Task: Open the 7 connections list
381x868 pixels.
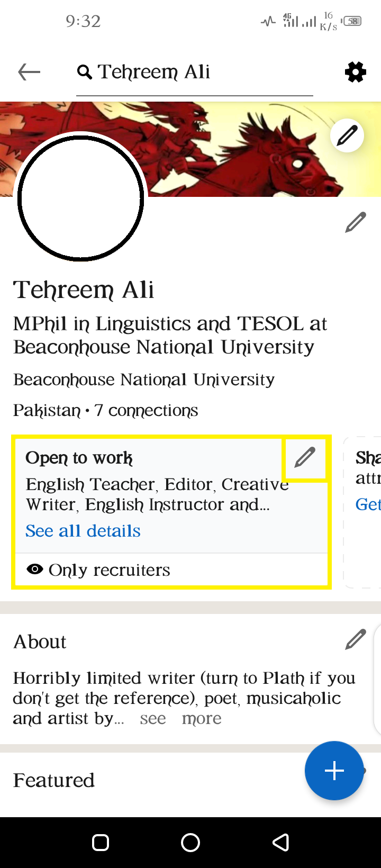Action: pyautogui.click(x=146, y=410)
